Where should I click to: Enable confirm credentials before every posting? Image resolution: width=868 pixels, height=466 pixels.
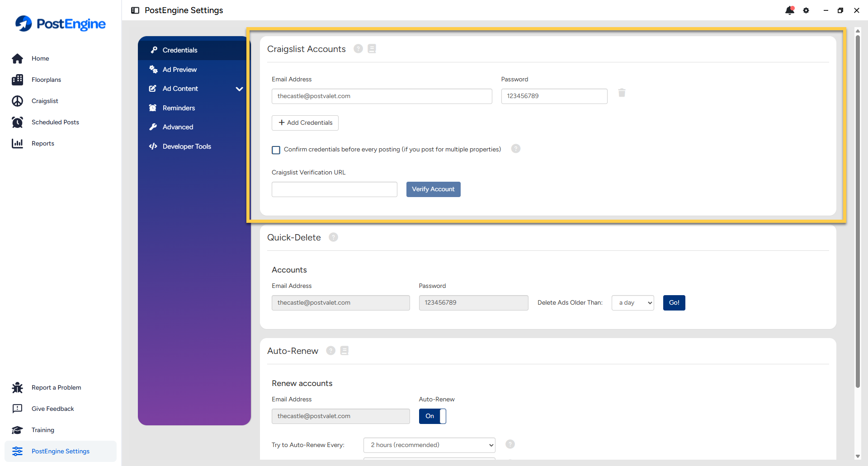(x=276, y=150)
